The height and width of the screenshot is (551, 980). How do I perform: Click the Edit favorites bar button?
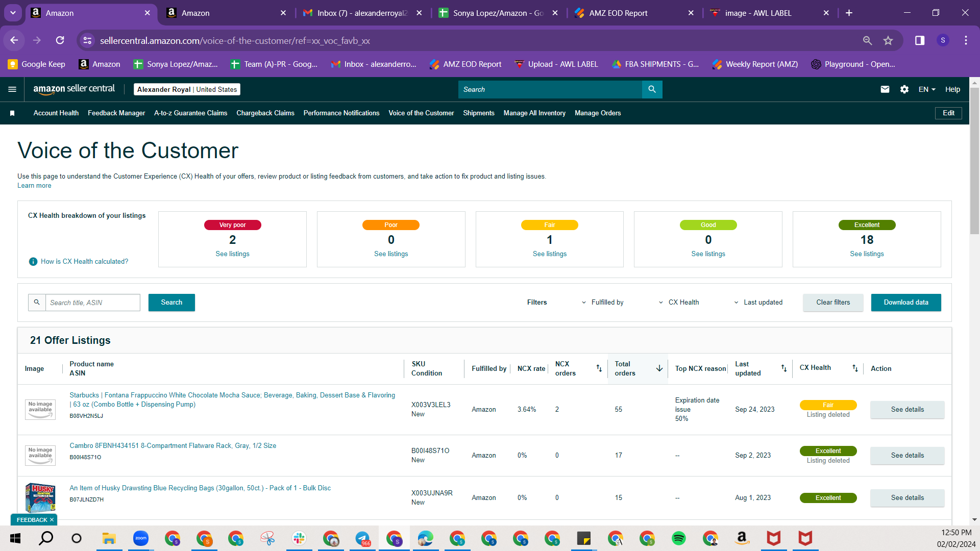click(948, 113)
